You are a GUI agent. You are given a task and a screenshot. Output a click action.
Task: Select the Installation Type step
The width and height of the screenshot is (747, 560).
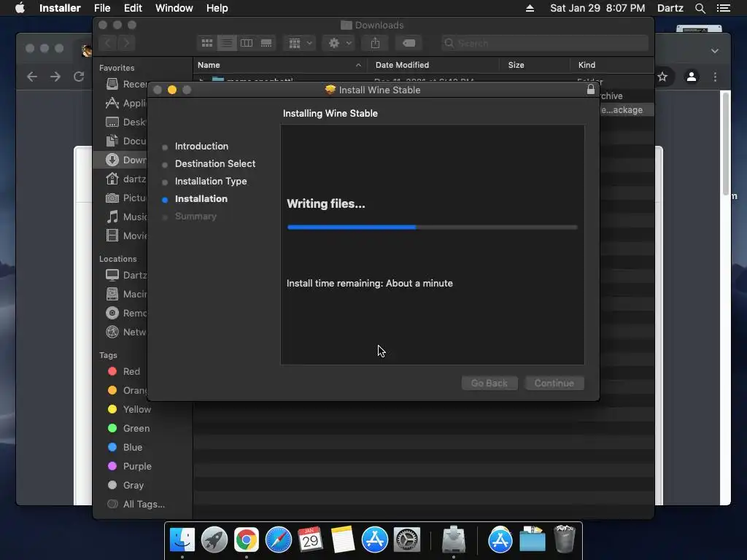211,182
